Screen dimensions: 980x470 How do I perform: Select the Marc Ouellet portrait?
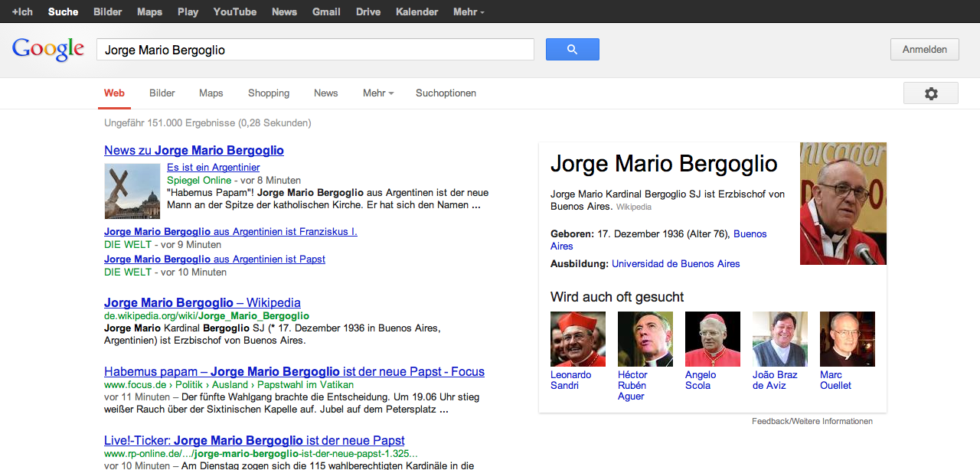click(847, 339)
